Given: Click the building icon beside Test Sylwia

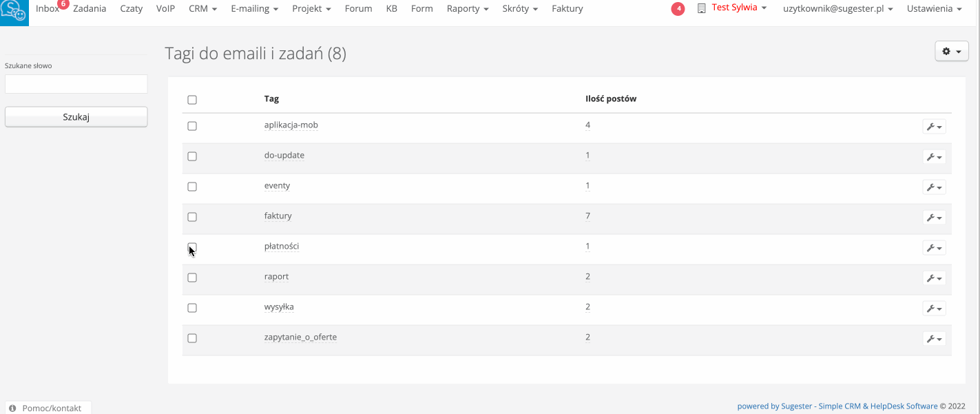Looking at the screenshot, I should click(x=702, y=8).
